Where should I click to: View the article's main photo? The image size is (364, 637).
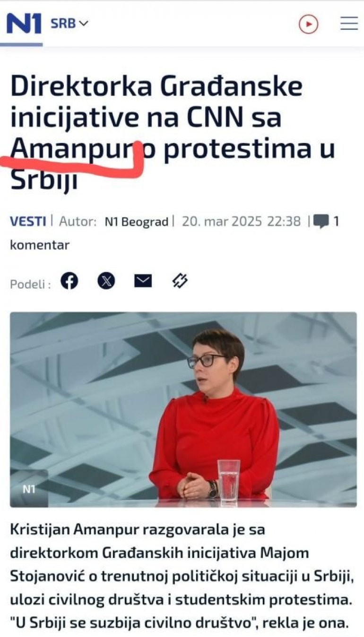183,409
